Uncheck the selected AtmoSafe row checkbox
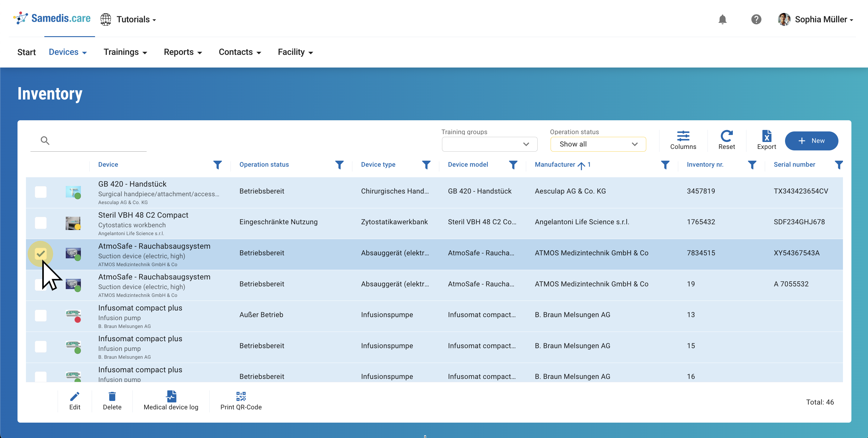Image resolution: width=868 pixels, height=438 pixels. pyautogui.click(x=41, y=254)
